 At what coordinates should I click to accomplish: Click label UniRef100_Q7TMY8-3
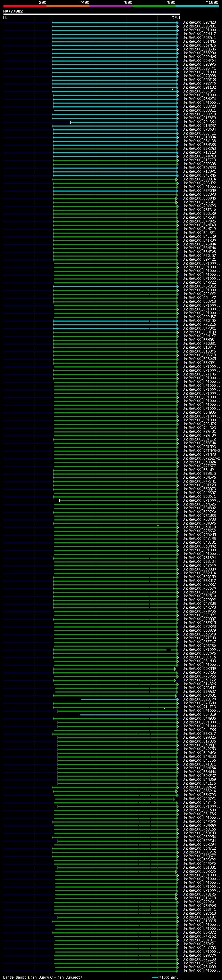(201, 451)
